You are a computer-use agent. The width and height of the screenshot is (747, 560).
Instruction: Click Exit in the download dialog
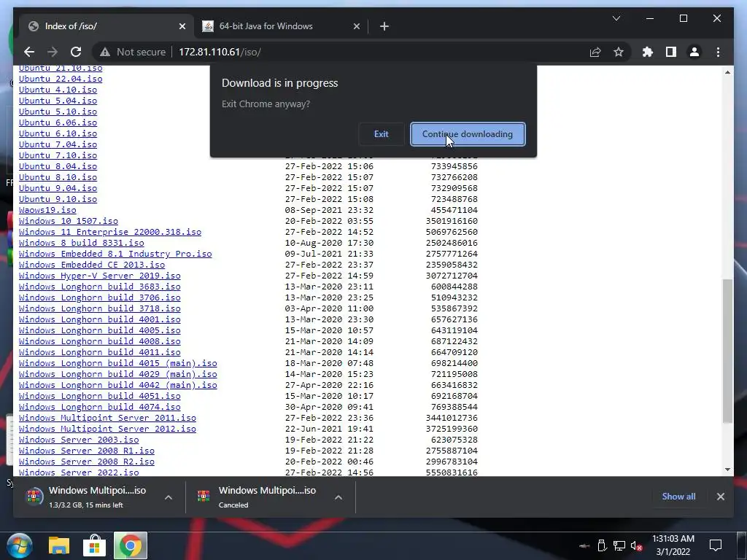tap(381, 134)
